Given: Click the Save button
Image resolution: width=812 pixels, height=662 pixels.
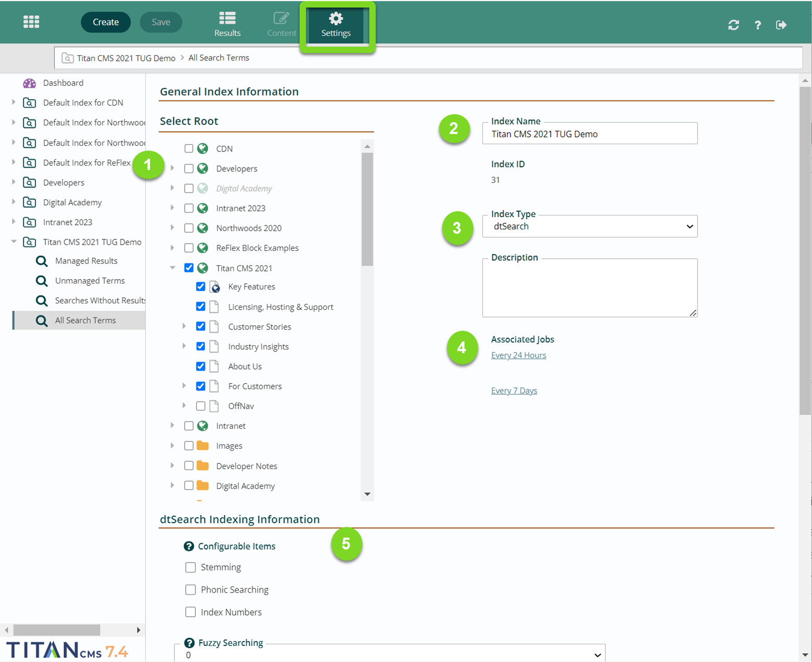Looking at the screenshot, I should click(x=161, y=22).
